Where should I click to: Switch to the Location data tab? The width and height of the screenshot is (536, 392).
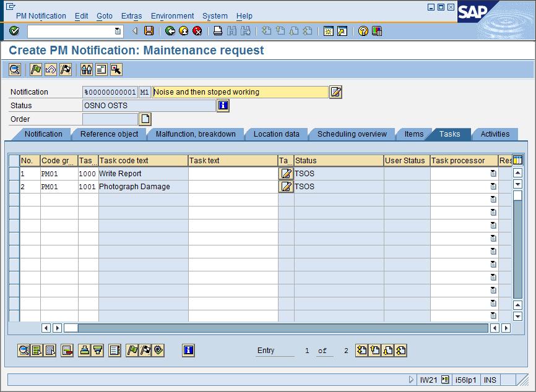(x=276, y=134)
